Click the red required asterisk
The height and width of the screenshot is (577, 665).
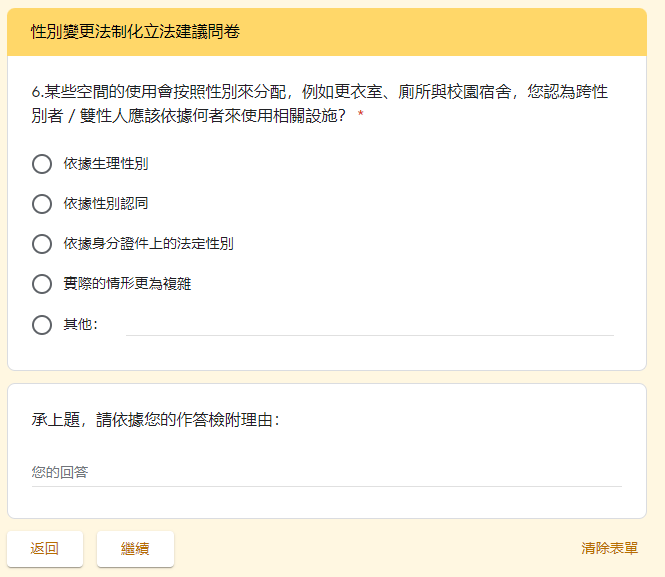click(360, 114)
